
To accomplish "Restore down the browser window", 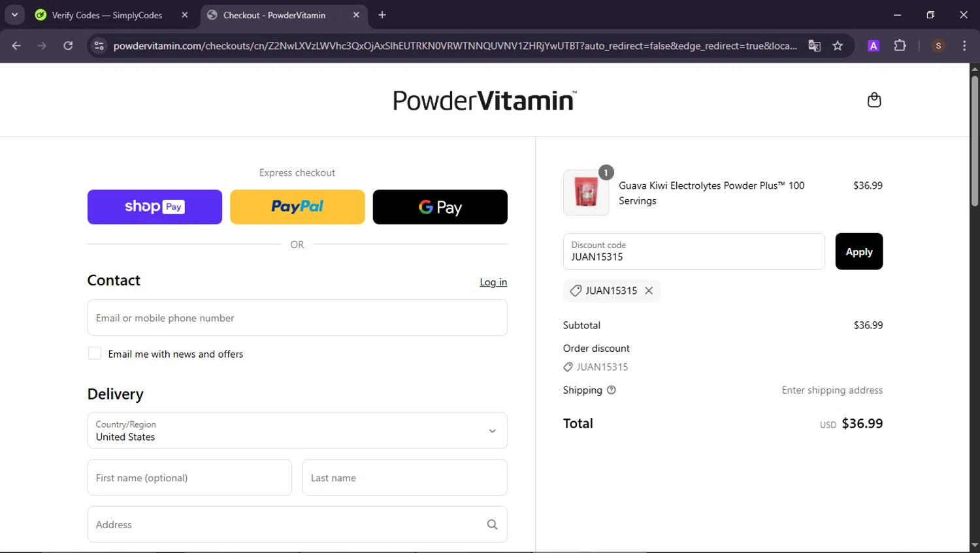I will click(x=930, y=15).
